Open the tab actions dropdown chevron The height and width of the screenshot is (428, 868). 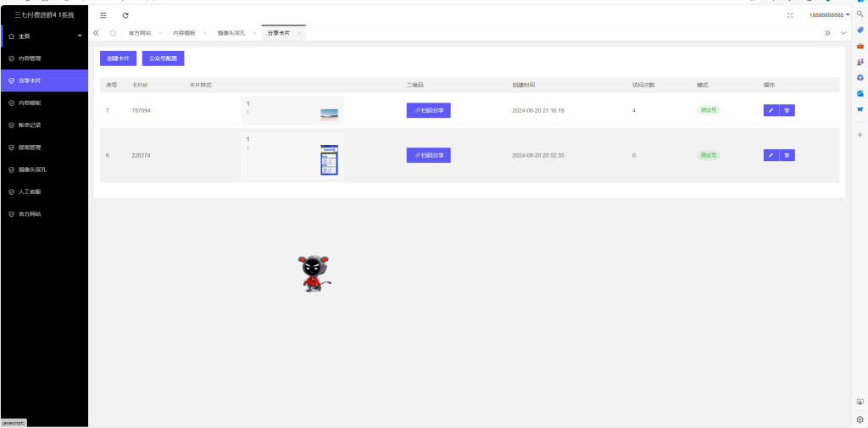[843, 33]
